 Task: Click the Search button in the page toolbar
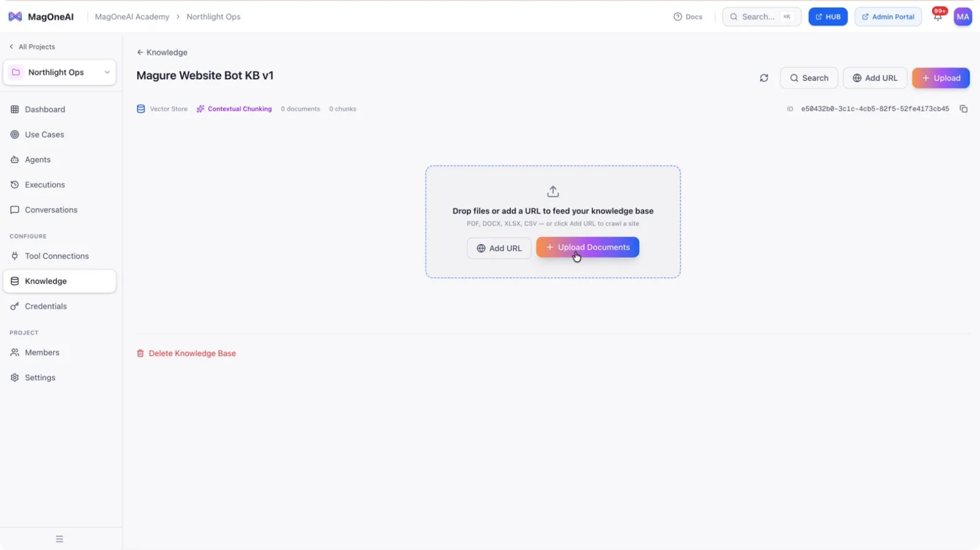click(x=809, y=78)
